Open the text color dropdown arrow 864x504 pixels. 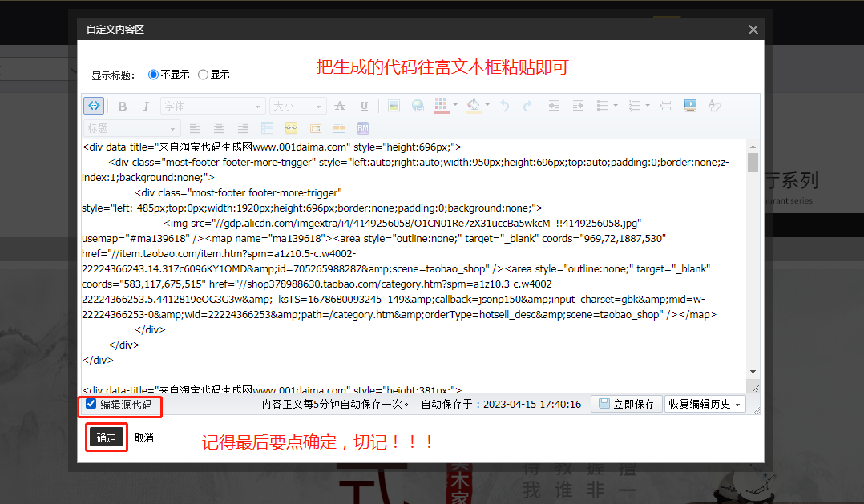pos(455,105)
